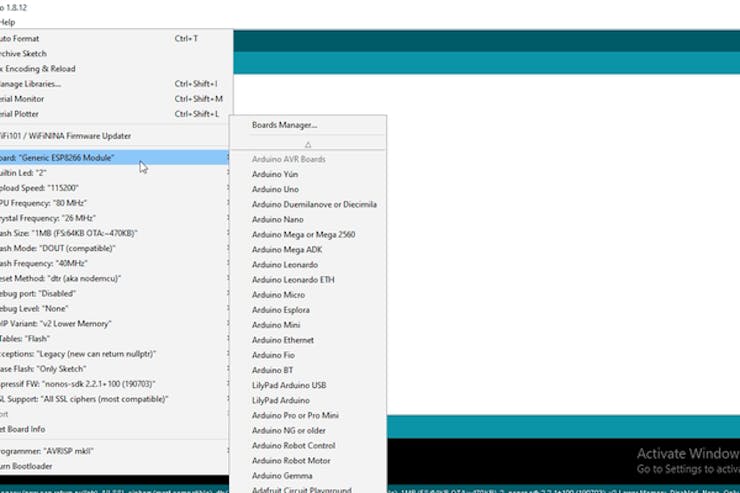
Task: Select Arduino Mega ADK board
Action: [308, 250]
